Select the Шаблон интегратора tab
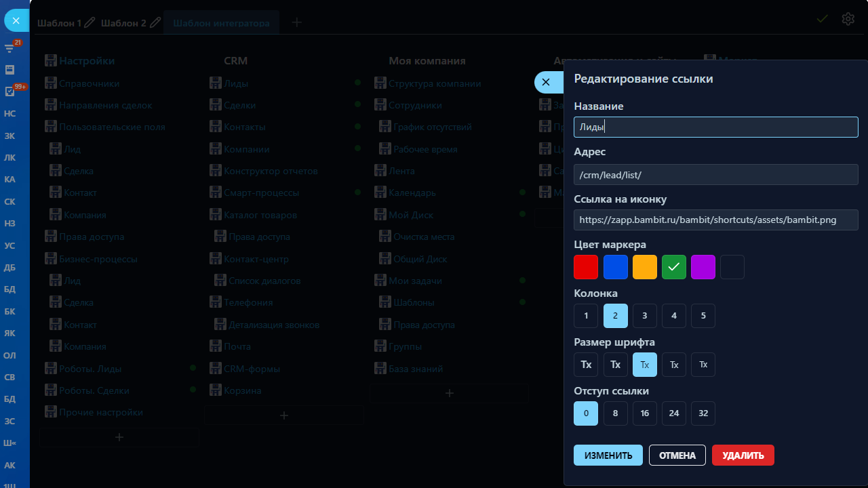Viewport: 868px width, 488px height. [x=221, y=23]
